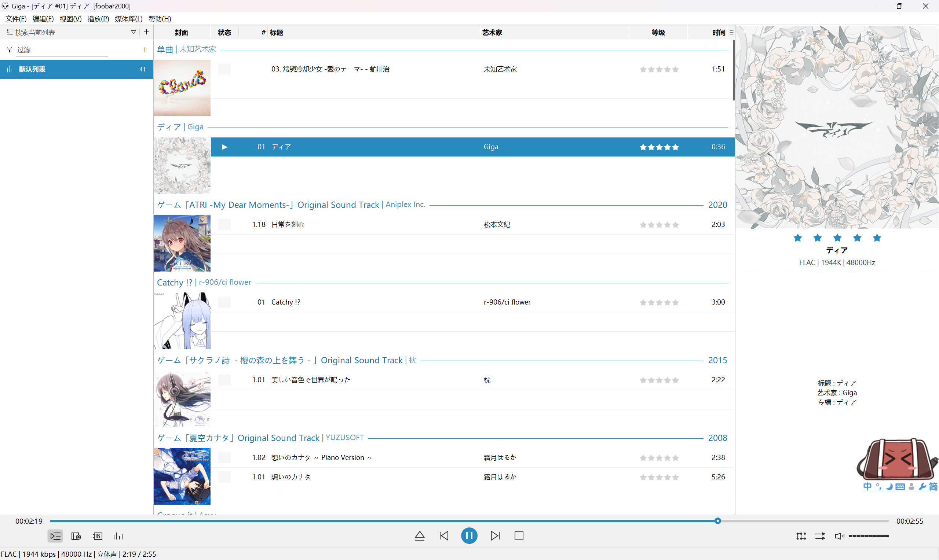Select track 日常を刻む
This screenshot has width=939, height=560.
pyautogui.click(x=472, y=225)
